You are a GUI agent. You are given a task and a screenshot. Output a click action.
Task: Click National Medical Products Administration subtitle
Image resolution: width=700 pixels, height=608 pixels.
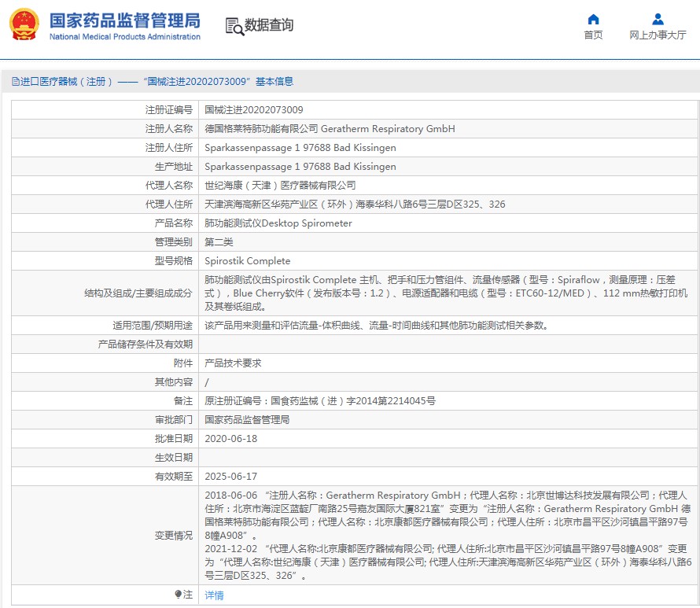click(124, 37)
